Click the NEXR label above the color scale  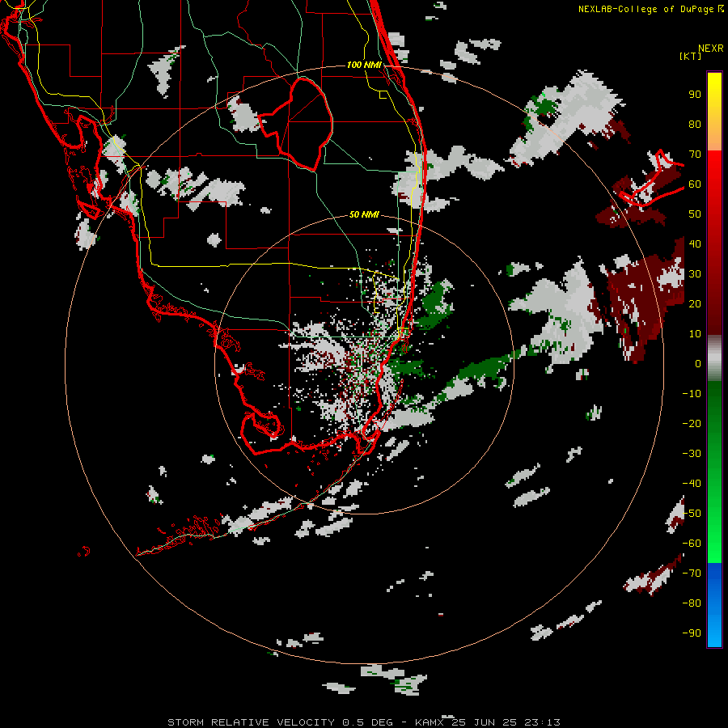(x=711, y=49)
